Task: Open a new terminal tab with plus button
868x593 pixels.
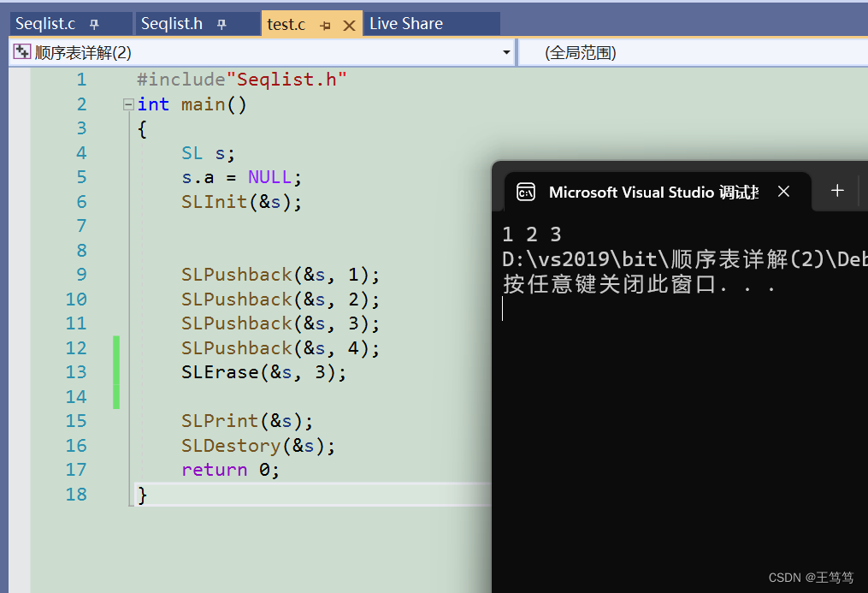Action: pos(837,191)
